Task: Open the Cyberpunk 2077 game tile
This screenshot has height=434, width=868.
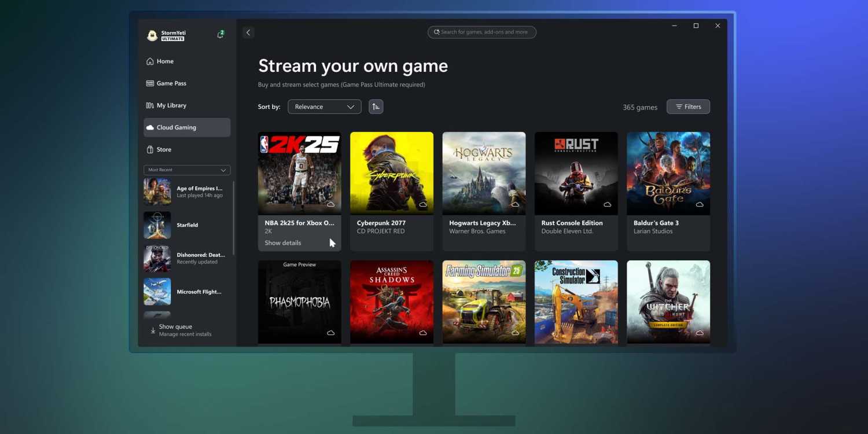Action: (391, 172)
